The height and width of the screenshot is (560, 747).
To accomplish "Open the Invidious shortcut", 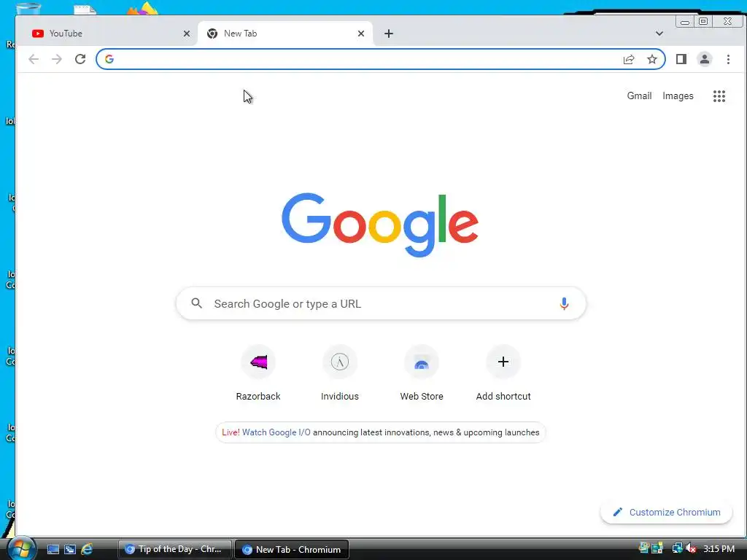I will click(x=340, y=373).
